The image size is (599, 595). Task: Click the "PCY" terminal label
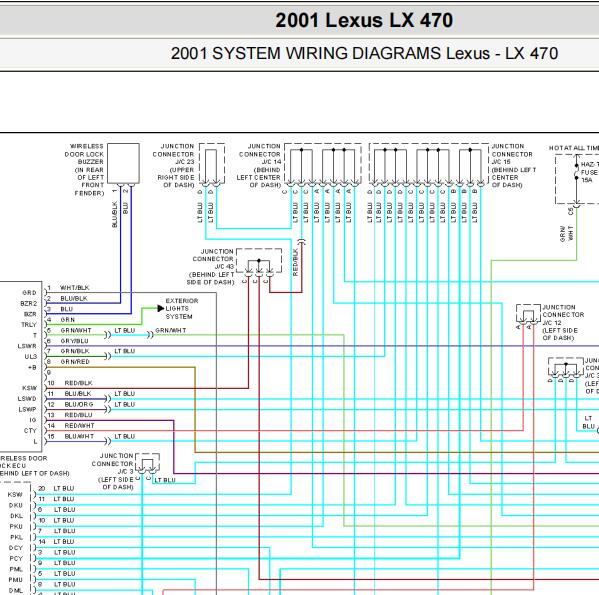[16, 558]
